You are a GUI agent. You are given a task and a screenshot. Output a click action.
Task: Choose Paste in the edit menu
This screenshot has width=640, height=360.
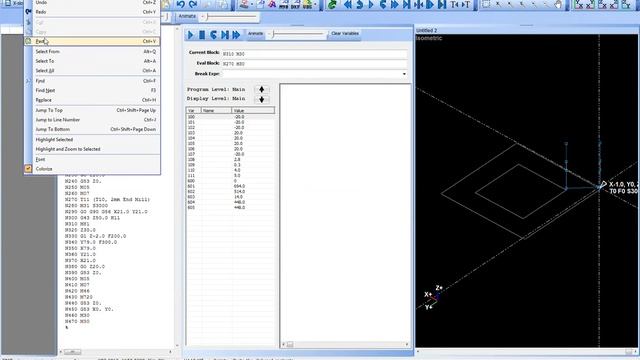coord(91,41)
